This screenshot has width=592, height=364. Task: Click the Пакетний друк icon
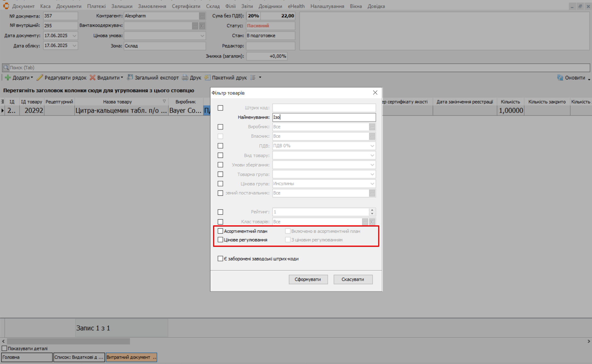[208, 78]
